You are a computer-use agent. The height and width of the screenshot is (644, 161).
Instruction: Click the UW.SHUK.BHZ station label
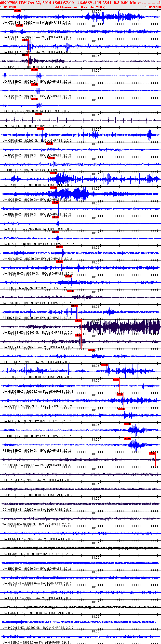pos(38,347)
